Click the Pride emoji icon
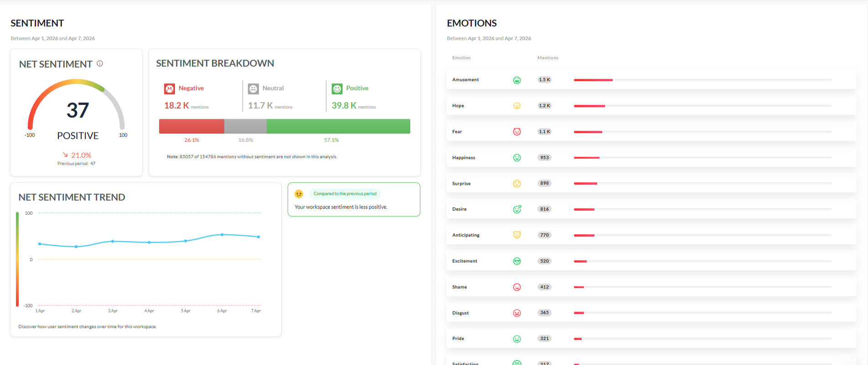This screenshot has width=868, height=365. tap(517, 339)
